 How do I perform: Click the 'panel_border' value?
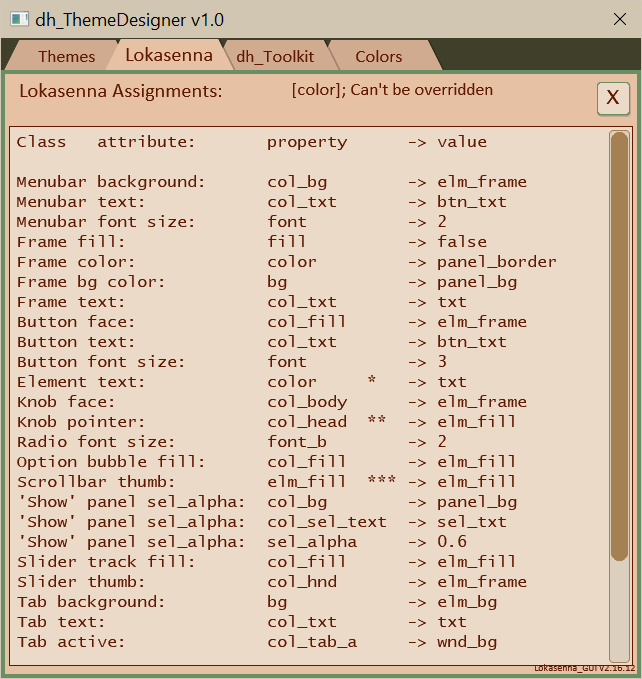[x=497, y=262]
